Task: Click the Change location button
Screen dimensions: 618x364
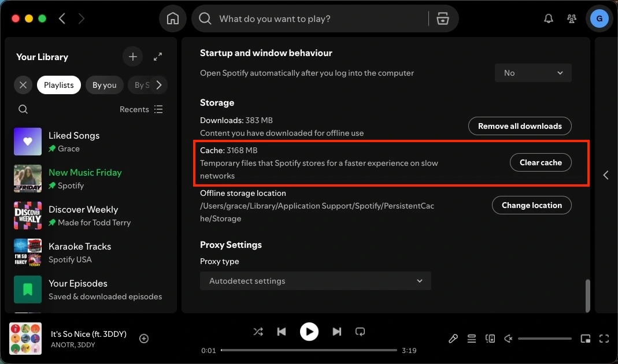Action: [532, 205]
